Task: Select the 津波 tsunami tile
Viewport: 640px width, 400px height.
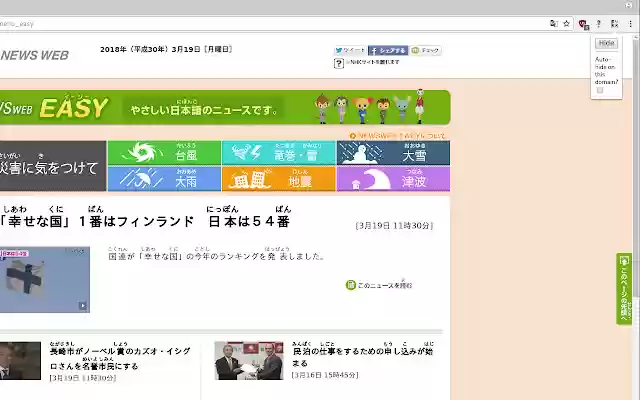Action: point(393,179)
